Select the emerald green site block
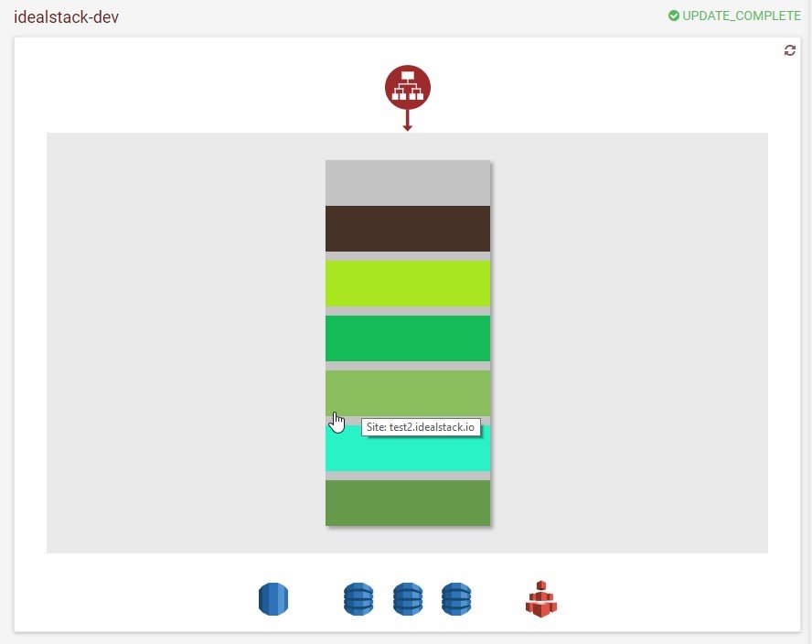The image size is (812, 644). tap(408, 338)
